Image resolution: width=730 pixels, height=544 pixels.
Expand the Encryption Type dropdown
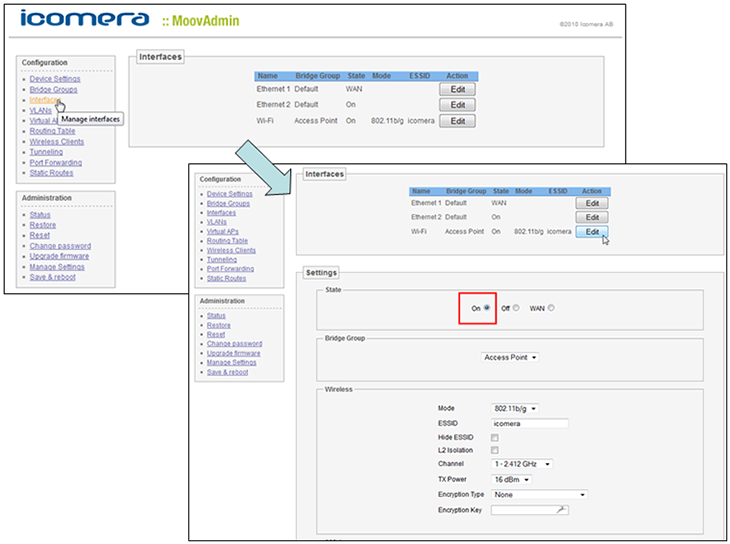539,494
